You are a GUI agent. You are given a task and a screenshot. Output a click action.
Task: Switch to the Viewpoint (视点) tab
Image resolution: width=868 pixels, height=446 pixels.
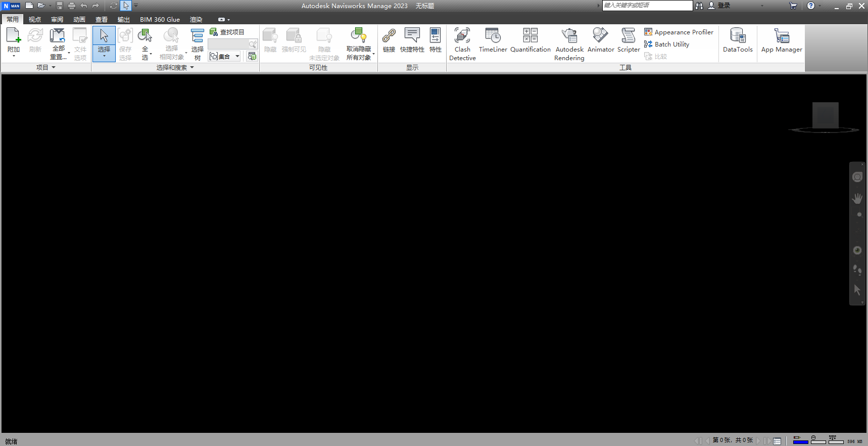click(x=35, y=19)
